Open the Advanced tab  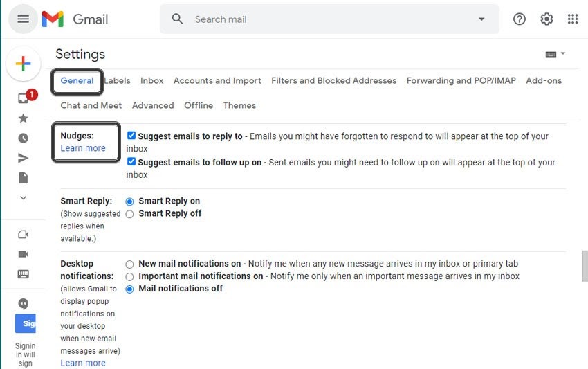(153, 105)
